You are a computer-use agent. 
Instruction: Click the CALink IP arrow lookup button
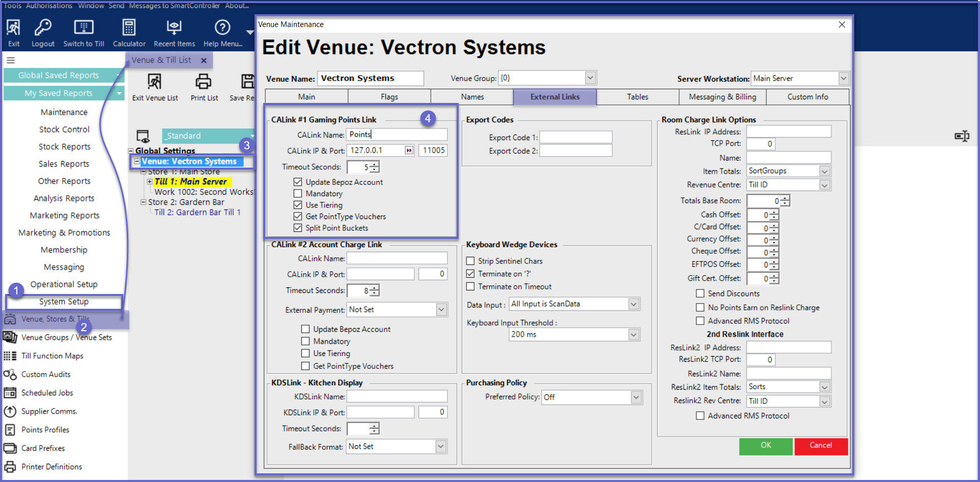(x=409, y=150)
